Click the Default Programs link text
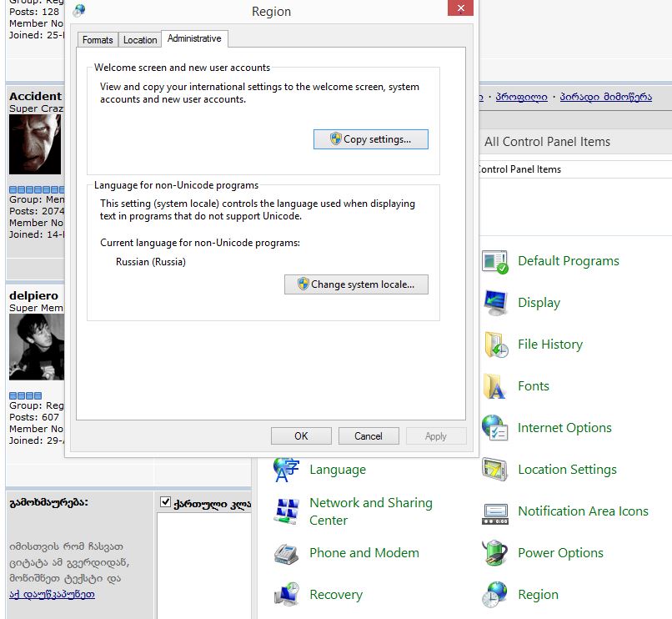This screenshot has height=619, width=672. pyautogui.click(x=569, y=261)
